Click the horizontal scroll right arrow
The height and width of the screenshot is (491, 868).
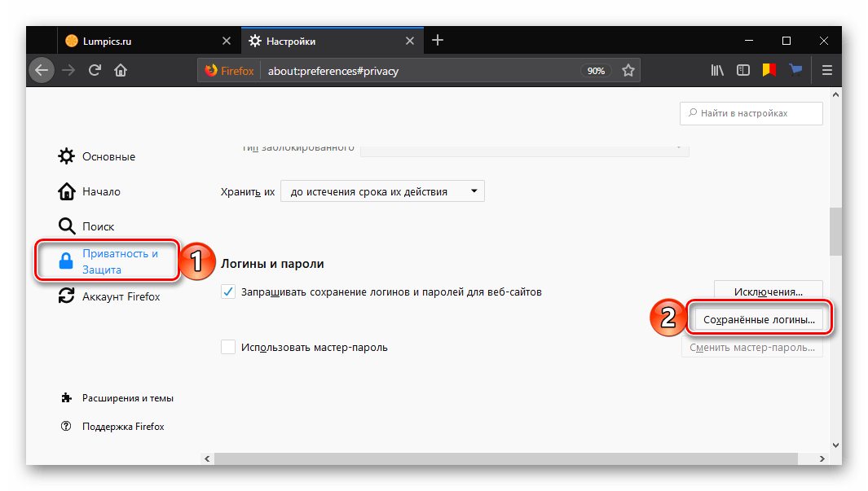822,458
